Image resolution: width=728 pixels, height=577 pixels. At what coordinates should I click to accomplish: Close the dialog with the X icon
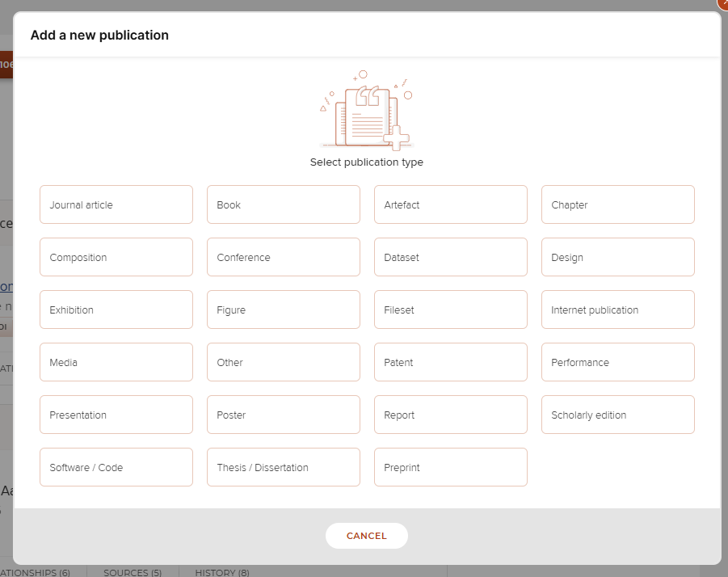click(722, 3)
